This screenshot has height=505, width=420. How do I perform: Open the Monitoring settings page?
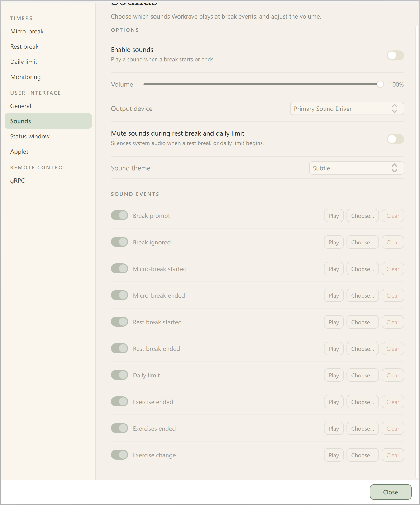click(48, 77)
